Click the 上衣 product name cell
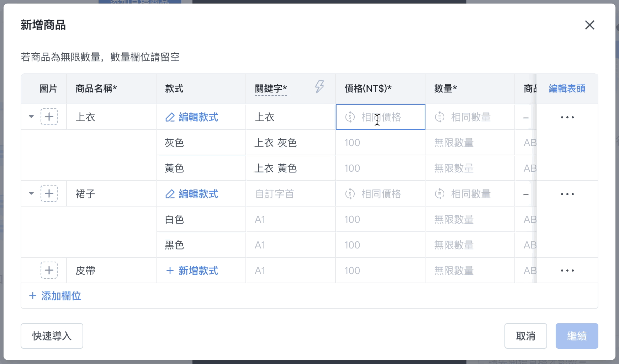This screenshot has width=619, height=364. point(111,117)
